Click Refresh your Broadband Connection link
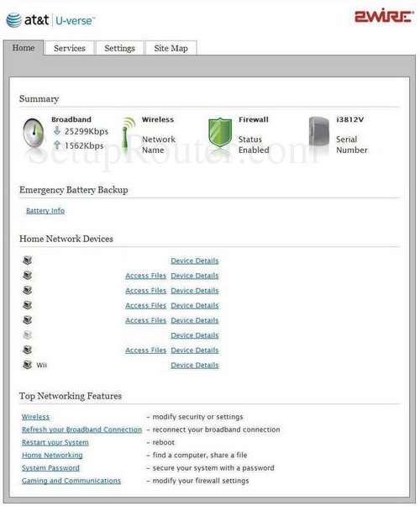420x506 pixels. (x=81, y=430)
